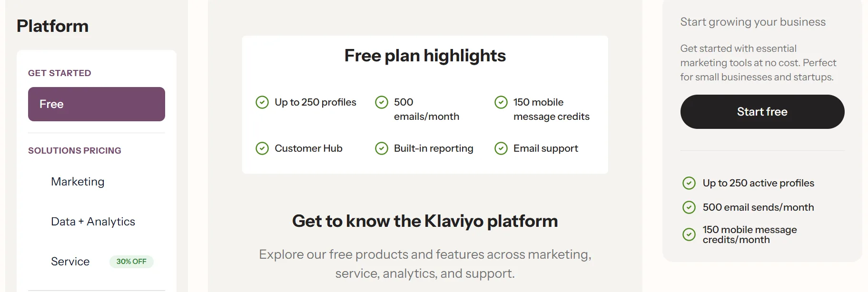868x292 pixels.
Task: Click the checkmark beside 150 mobile message credits/month
Action: click(689, 234)
